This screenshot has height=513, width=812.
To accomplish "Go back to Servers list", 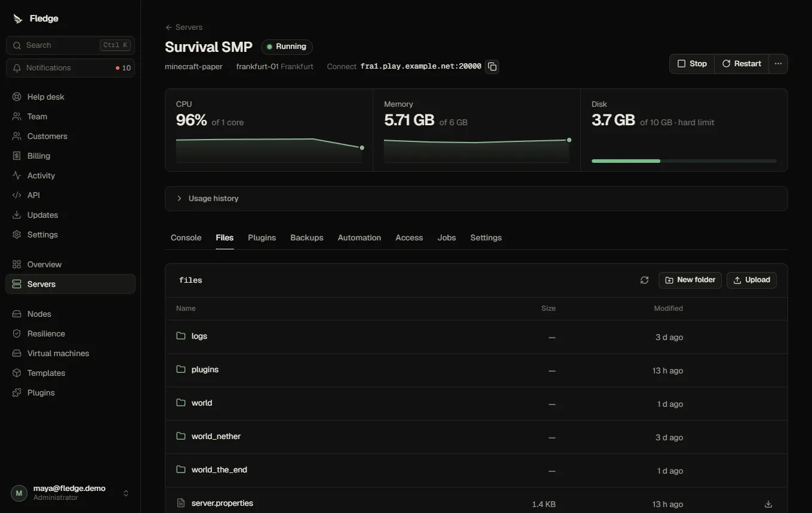I will tap(184, 27).
